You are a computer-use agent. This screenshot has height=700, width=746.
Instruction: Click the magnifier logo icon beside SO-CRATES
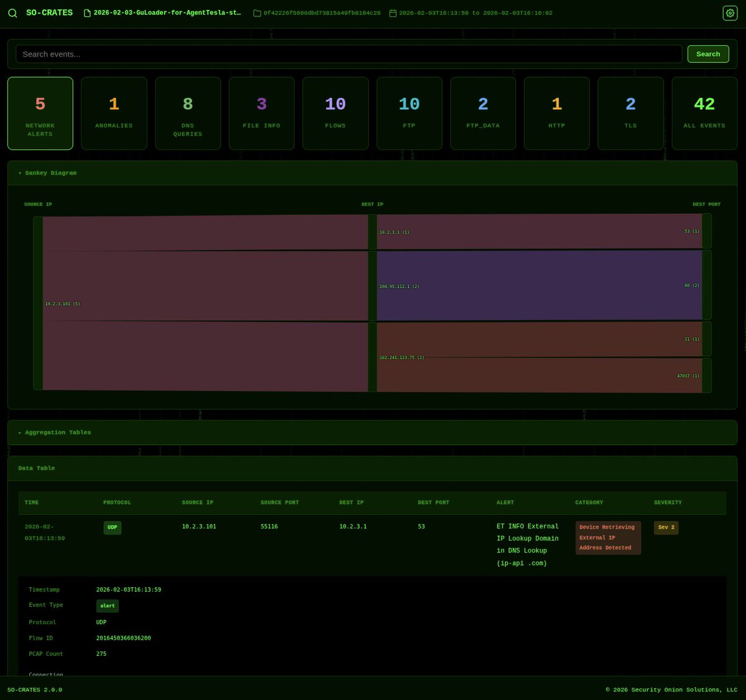point(12,13)
